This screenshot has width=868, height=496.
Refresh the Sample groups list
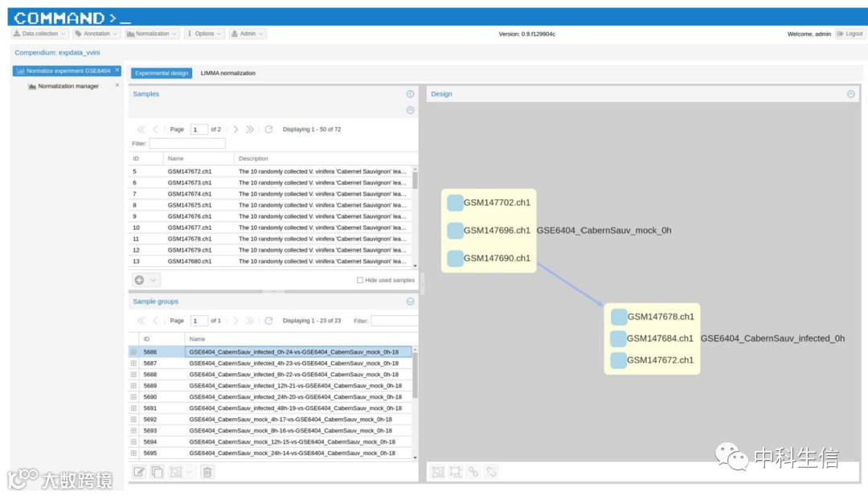(x=268, y=321)
